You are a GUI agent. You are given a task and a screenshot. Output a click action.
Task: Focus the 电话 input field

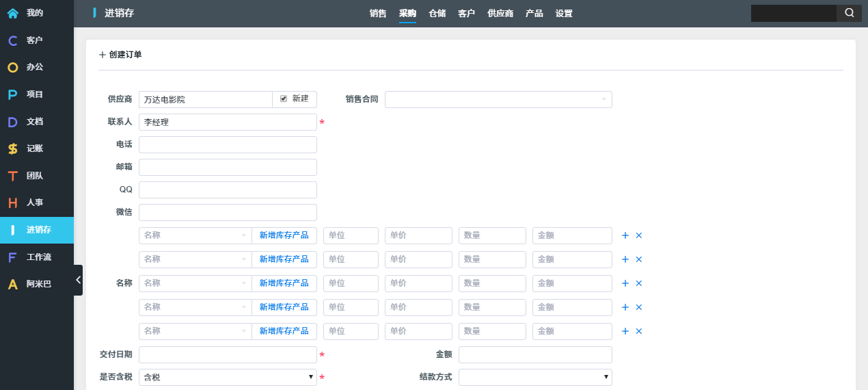pyautogui.click(x=228, y=144)
